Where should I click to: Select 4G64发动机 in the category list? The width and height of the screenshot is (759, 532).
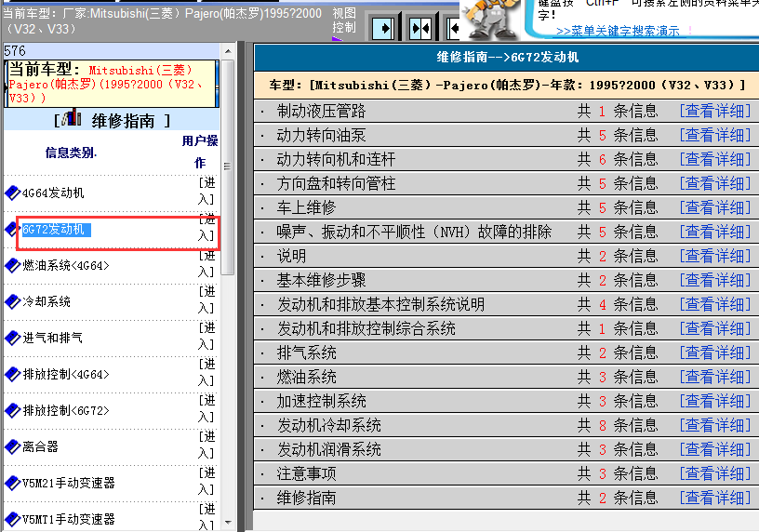pos(53,193)
